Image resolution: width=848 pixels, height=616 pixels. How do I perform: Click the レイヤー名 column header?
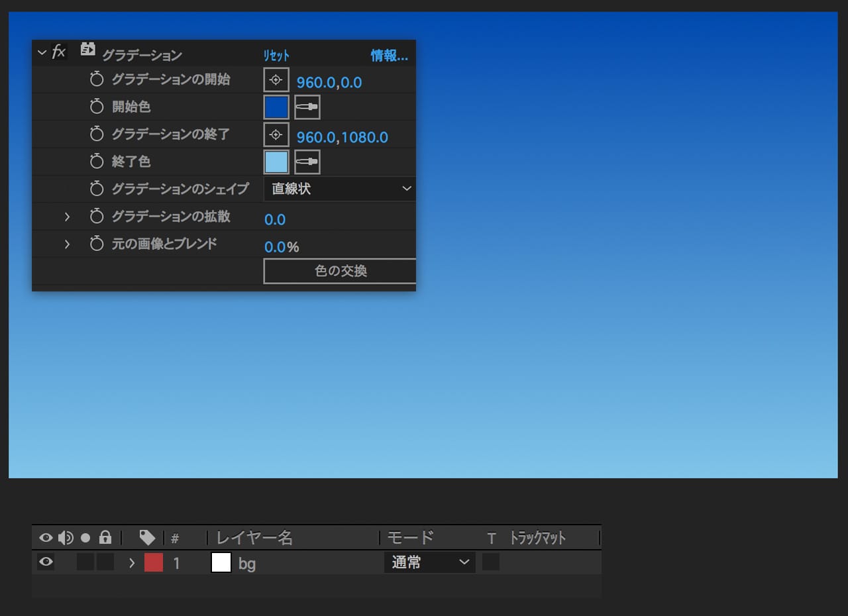tap(254, 537)
